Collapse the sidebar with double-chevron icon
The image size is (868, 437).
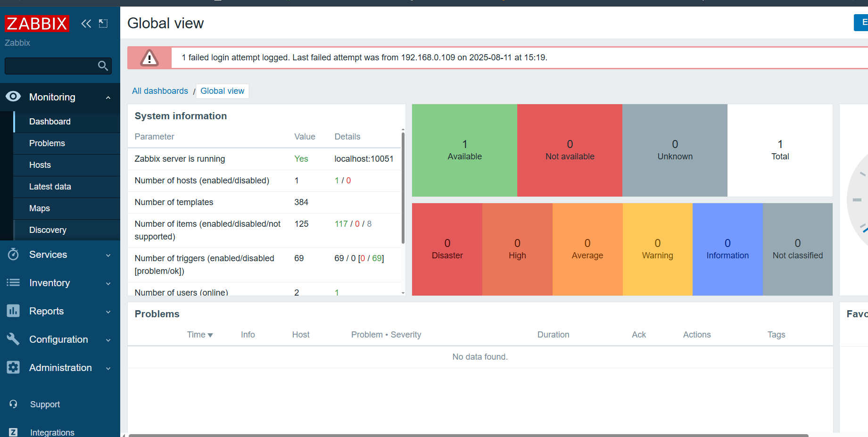pos(86,24)
